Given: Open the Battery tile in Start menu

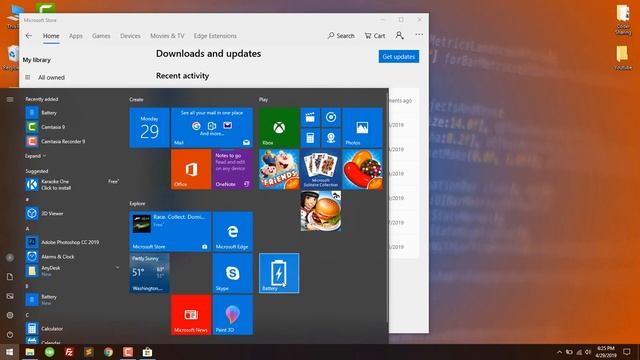Looking at the screenshot, I should coord(279,273).
